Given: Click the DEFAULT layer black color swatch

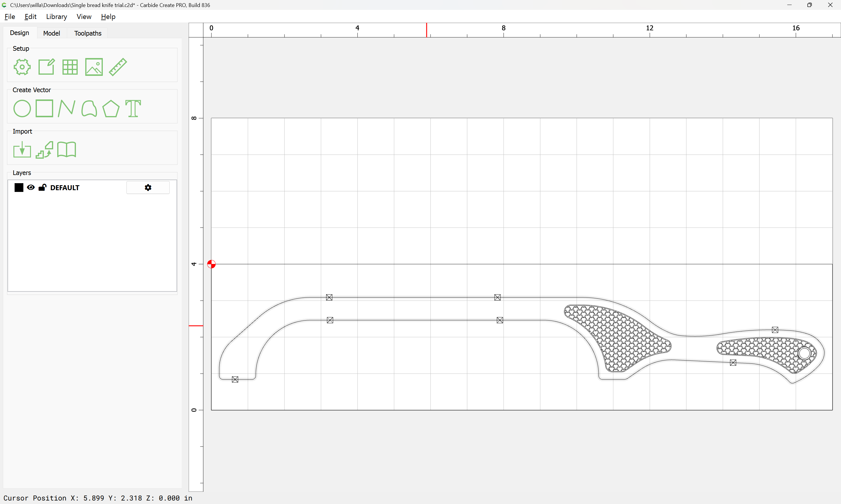Looking at the screenshot, I should click(x=19, y=188).
